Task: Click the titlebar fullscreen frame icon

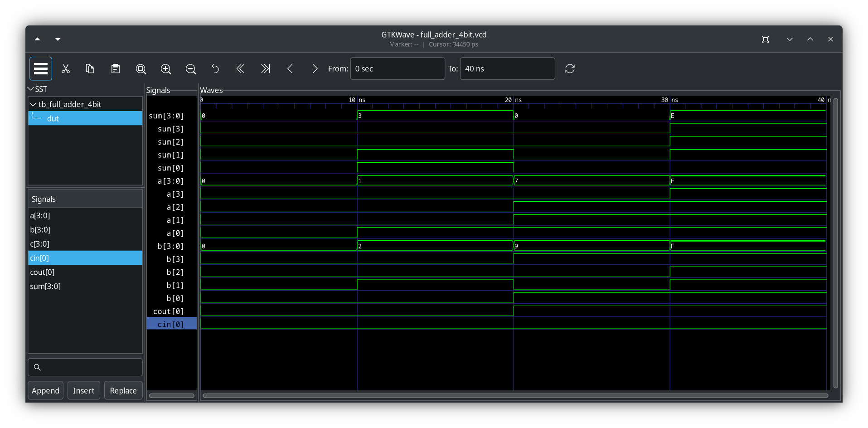Action: [x=765, y=39]
